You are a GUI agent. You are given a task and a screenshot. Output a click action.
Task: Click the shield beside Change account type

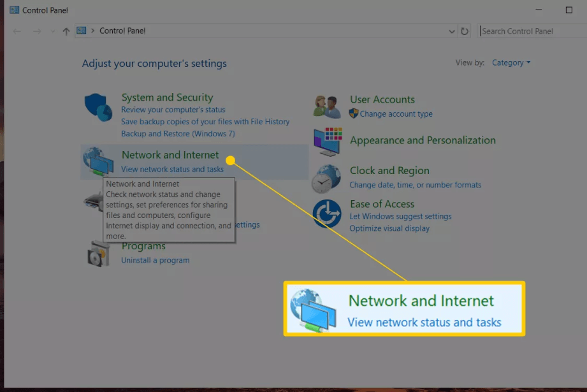point(353,113)
